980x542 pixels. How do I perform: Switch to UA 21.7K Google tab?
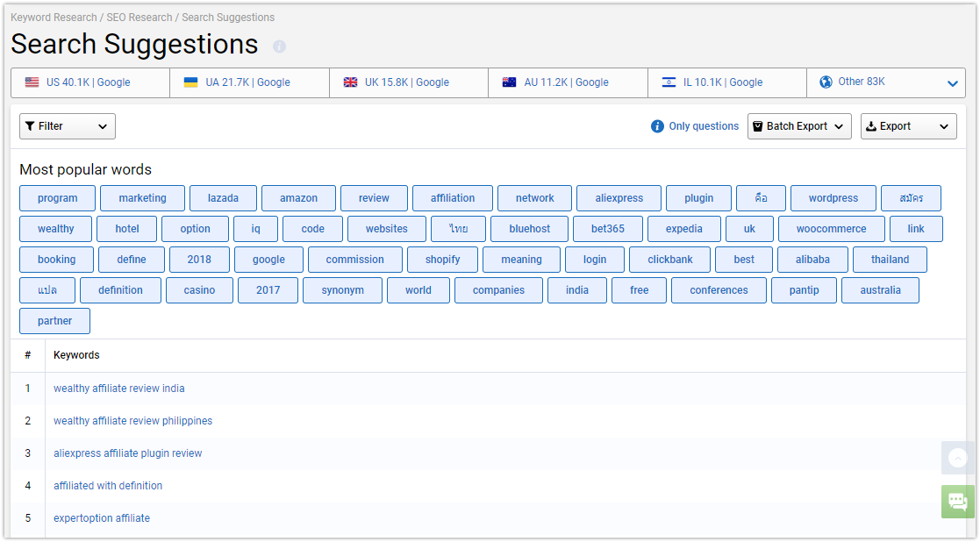(x=249, y=82)
